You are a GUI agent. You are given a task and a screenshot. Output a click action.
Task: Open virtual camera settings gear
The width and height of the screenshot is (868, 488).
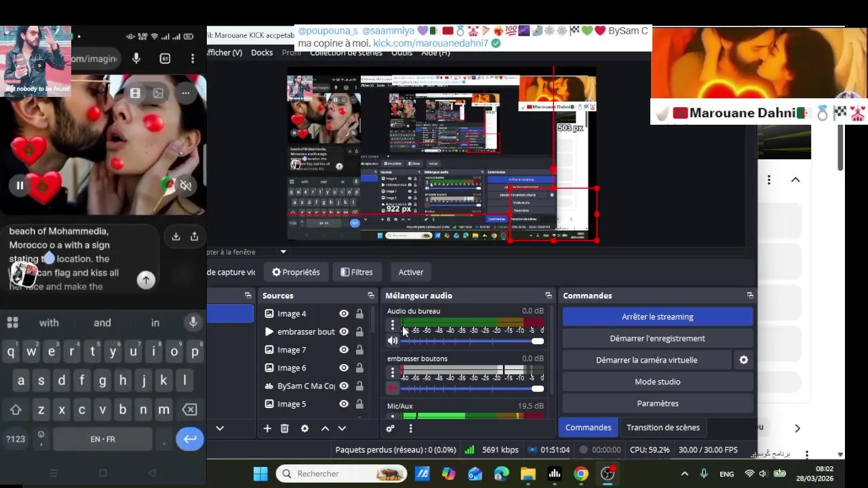point(743,360)
